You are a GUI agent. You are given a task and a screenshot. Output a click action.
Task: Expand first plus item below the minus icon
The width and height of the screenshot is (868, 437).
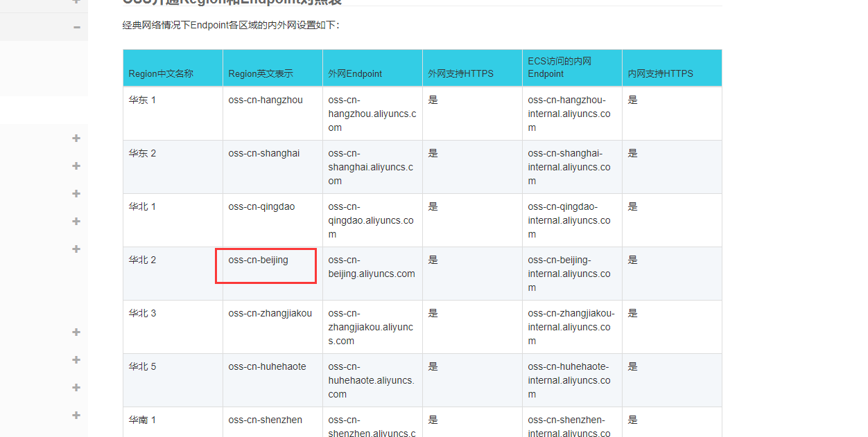pyautogui.click(x=76, y=138)
